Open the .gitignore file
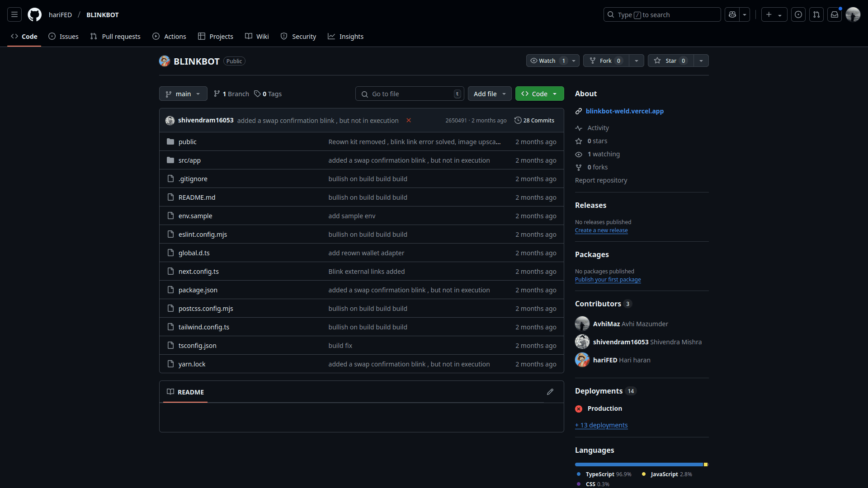Image resolution: width=868 pixels, height=488 pixels. tap(193, 178)
